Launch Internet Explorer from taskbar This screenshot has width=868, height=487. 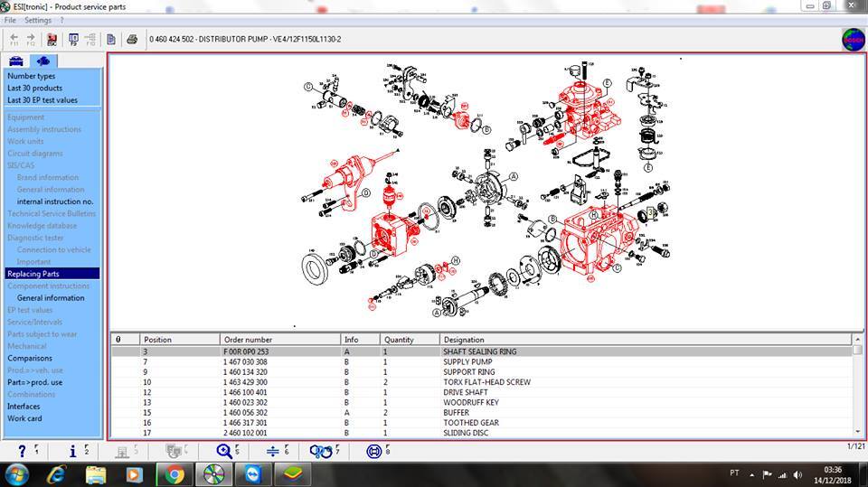(x=56, y=475)
